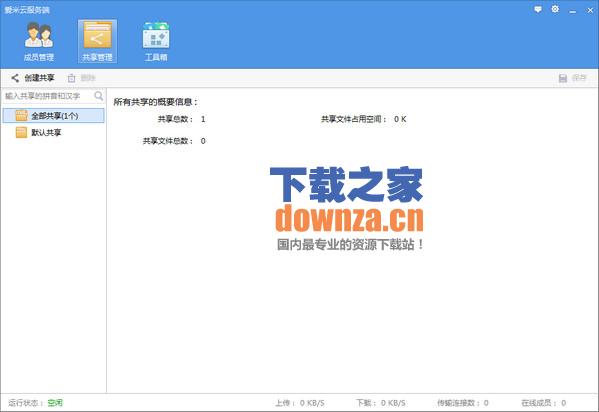599x412 pixels.
Task: Open the settings gear in title bar
Action: click(555, 9)
